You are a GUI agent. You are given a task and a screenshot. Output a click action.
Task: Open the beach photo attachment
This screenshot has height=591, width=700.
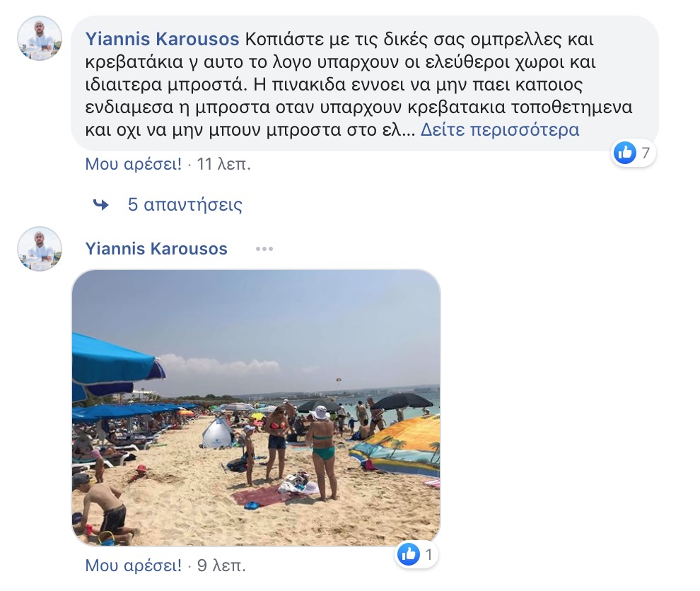256,407
